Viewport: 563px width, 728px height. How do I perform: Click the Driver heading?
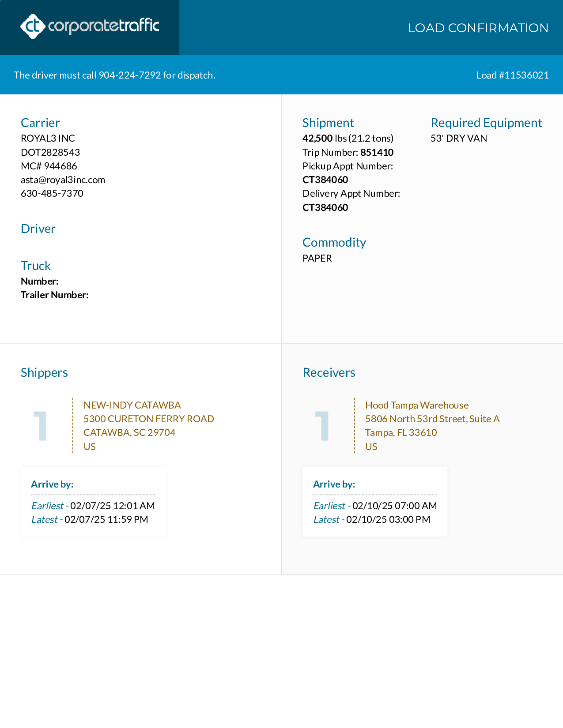coord(38,229)
